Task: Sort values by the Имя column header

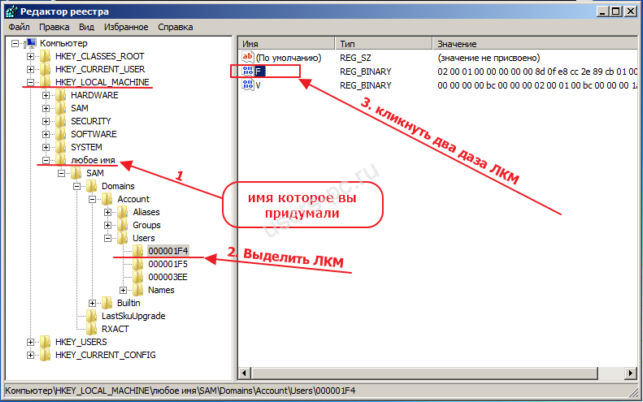Action: coord(287,43)
